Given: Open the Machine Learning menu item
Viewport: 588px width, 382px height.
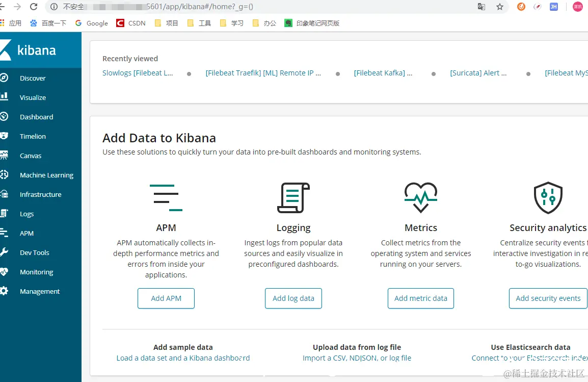Looking at the screenshot, I should [x=46, y=175].
